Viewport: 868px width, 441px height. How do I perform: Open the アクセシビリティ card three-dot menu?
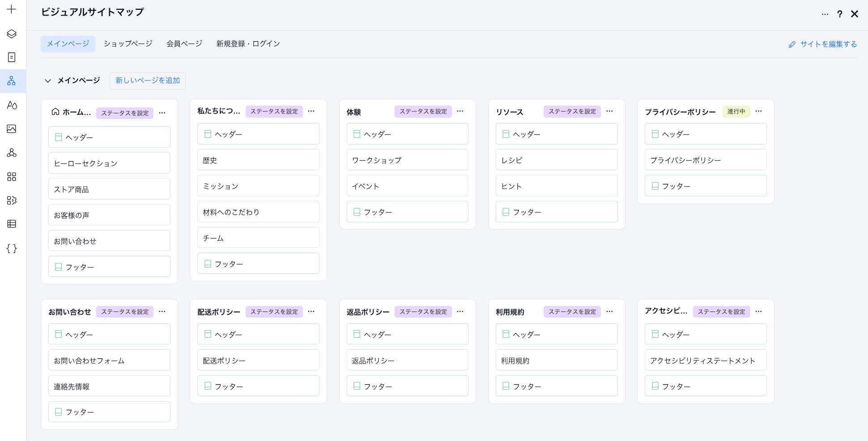(x=758, y=312)
